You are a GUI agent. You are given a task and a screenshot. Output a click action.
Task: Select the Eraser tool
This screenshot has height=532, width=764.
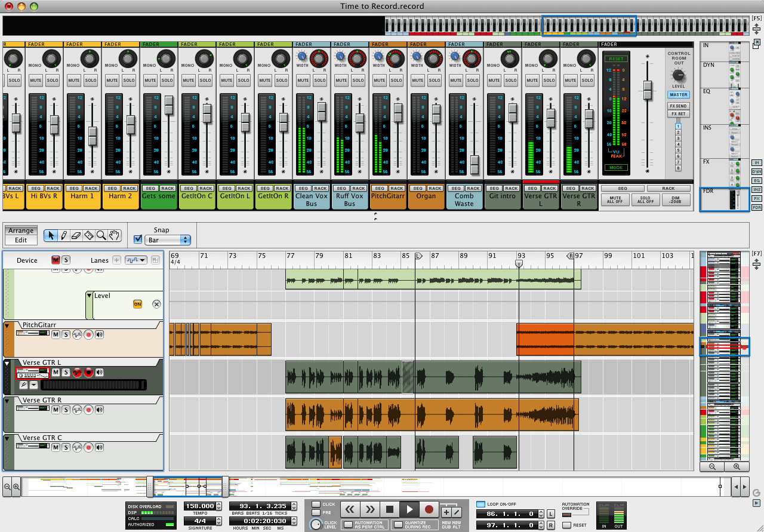tap(76, 235)
